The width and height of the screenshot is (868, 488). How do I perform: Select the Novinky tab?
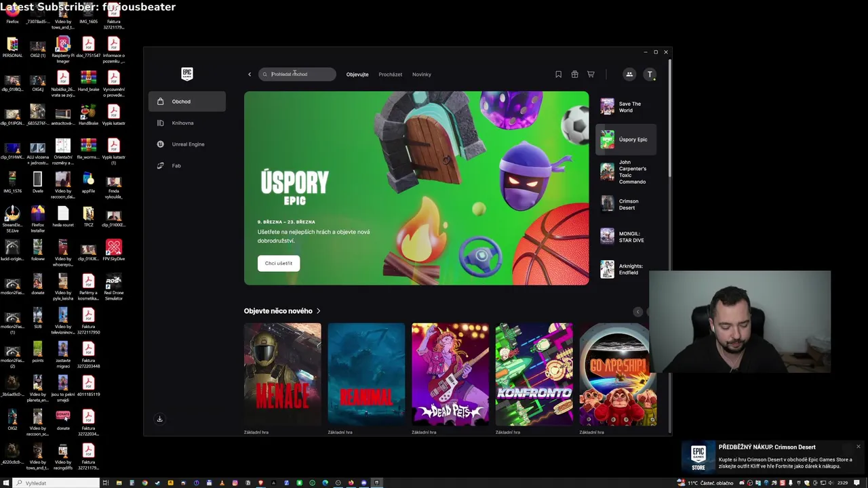(422, 75)
